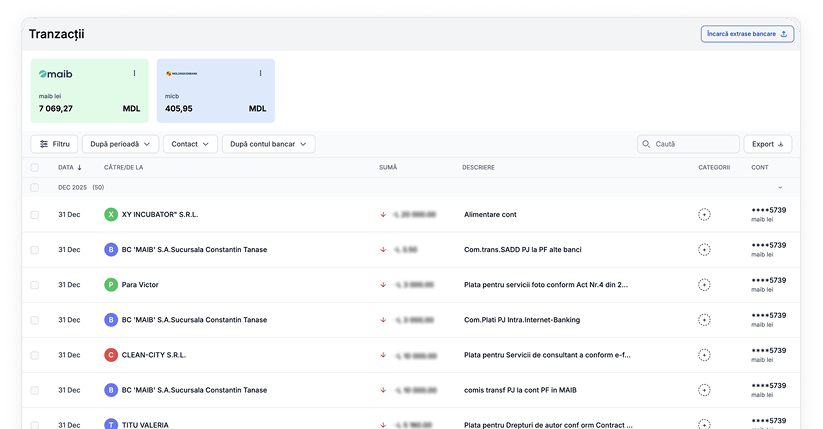Expand the Contact filter dropdown
Screen dimensions: 823x429
pyautogui.click(x=190, y=144)
